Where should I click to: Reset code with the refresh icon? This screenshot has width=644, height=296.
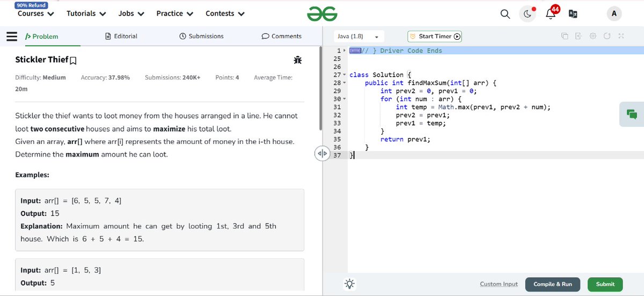[607, 37]
